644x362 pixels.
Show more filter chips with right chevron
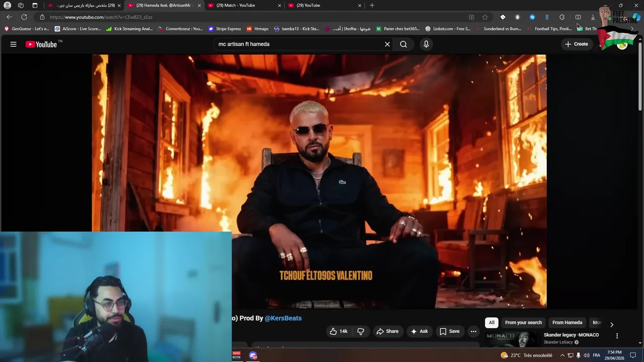point(612,324)
